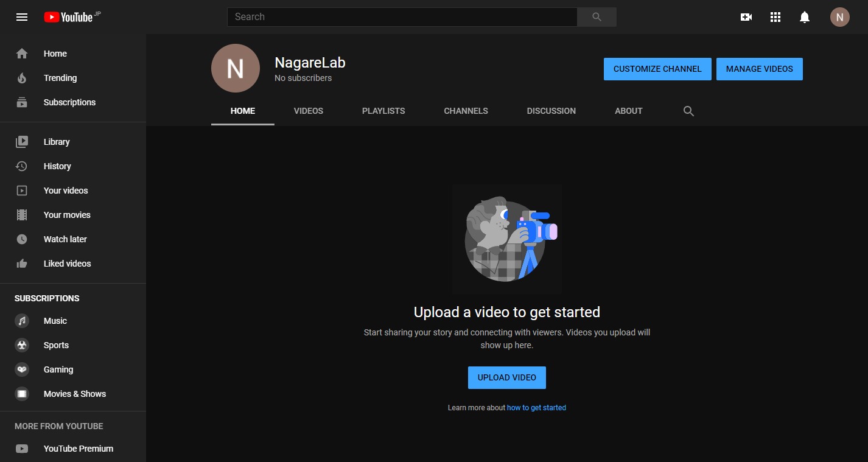Switch to the ABOUT tab
The height and width of the screenshot is (462, 868).
click(629, 111)
